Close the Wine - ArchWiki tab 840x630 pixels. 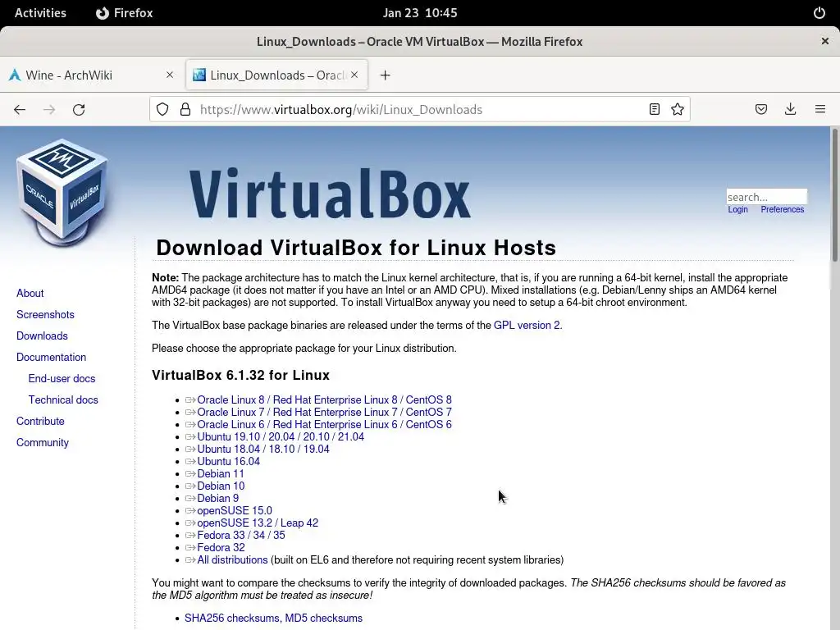coord(170,75)
